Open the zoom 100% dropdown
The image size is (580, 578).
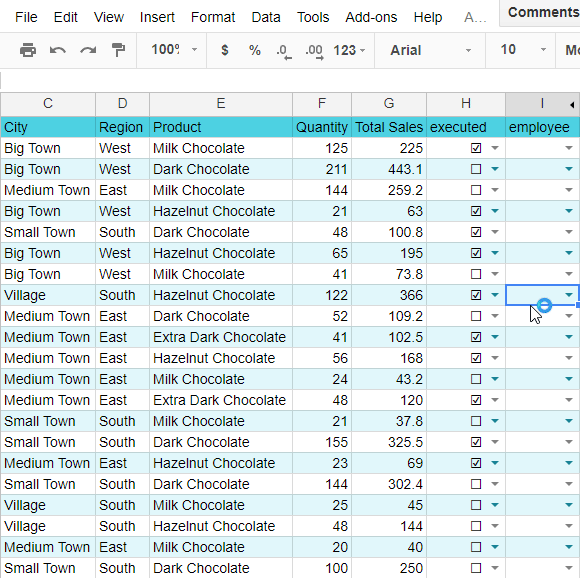[173, 50]
